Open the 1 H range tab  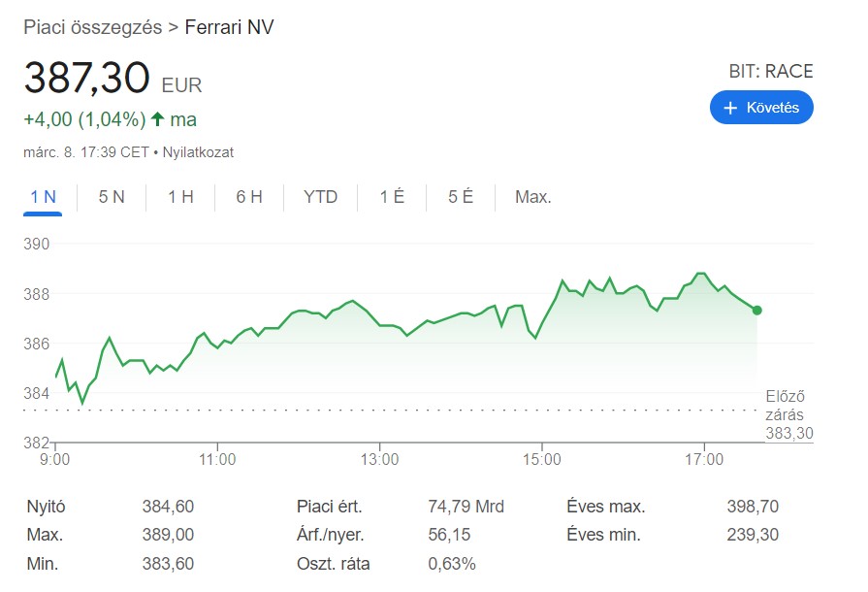[180, 197]
